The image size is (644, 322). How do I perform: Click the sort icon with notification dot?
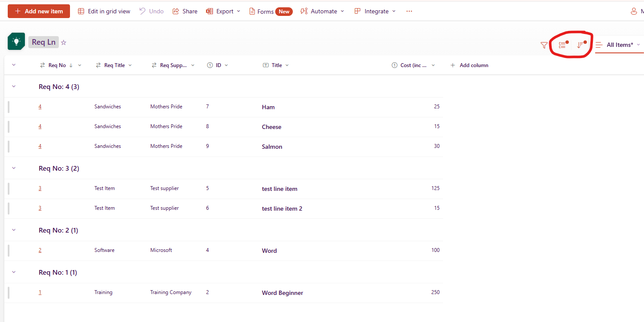581,45
